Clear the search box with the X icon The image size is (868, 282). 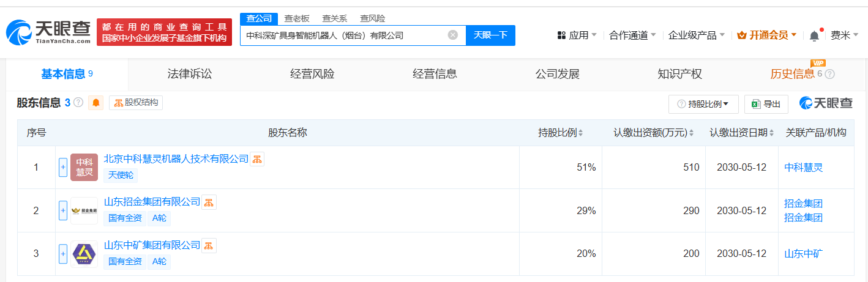[453, 35]
